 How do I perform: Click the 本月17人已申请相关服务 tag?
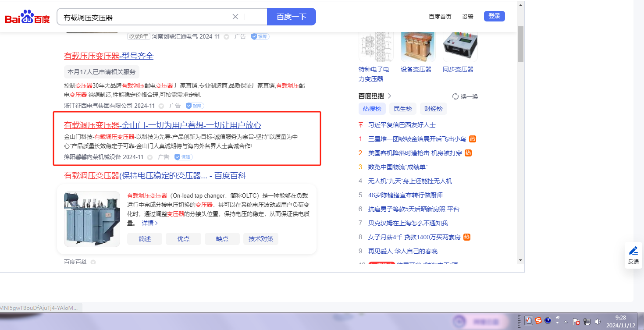click(102, 72)
